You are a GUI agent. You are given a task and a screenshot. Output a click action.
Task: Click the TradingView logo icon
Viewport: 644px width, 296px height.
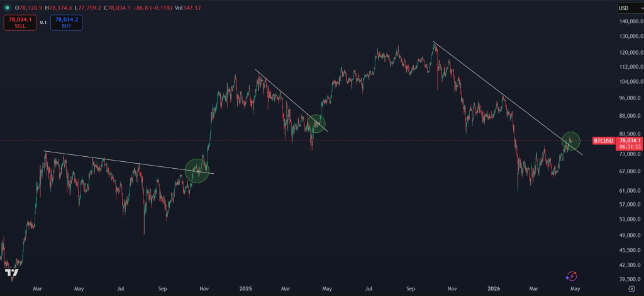click(11, 273)
